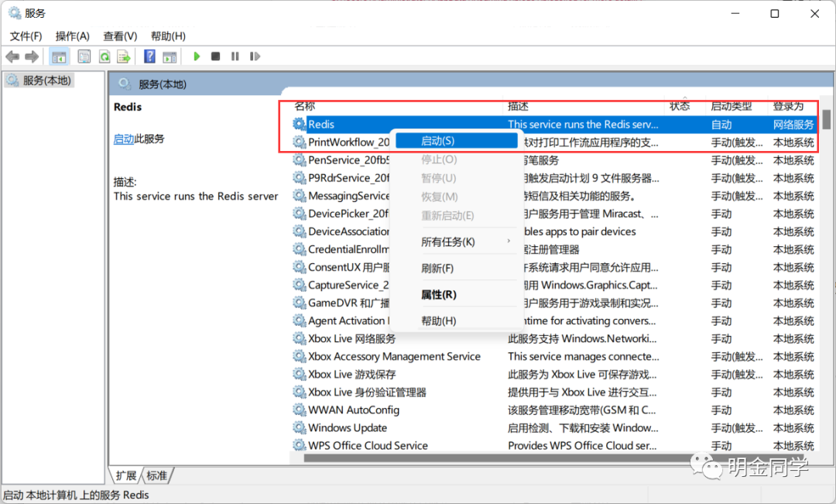Pause the service using pause toolbar icon
The width and height of the screenshot is (836, 504).
[235, 56]
